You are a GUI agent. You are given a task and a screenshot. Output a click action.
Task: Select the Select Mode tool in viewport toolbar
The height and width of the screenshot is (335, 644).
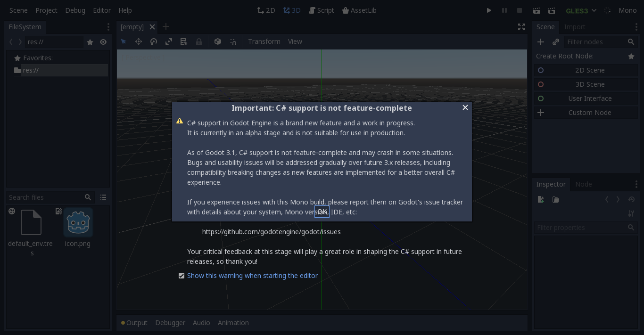pyautogui.click(x=124, y=41)
